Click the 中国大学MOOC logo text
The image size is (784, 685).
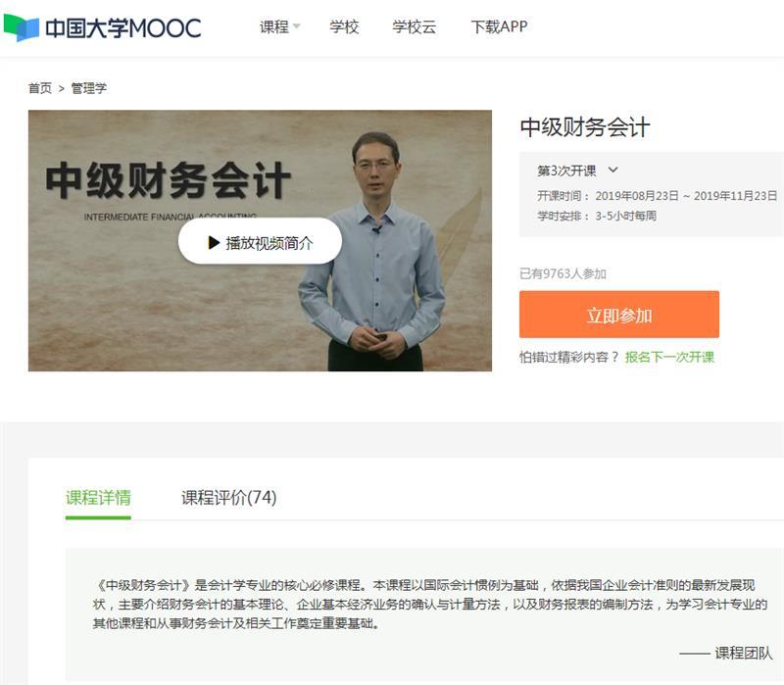coord(123,28)
